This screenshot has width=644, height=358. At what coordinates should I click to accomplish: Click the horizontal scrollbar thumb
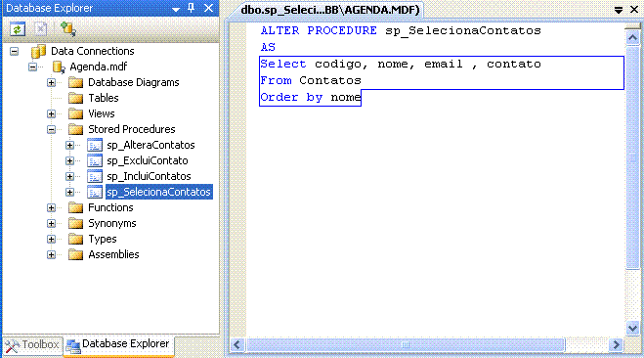(405, 344)
